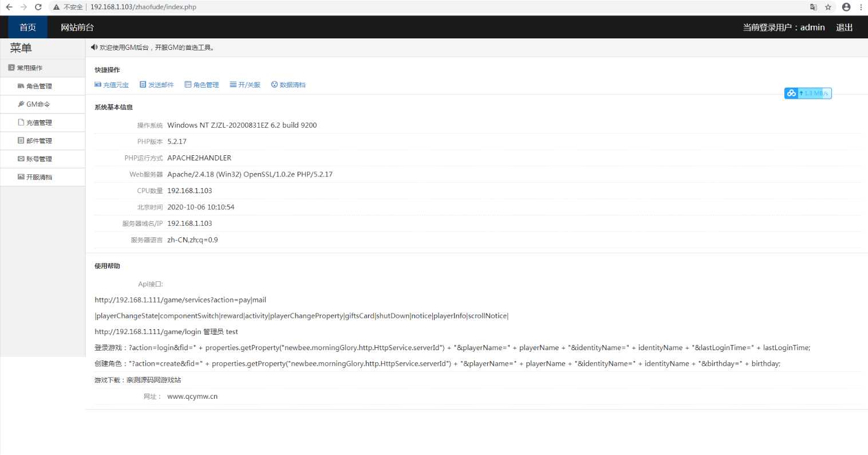Click the cloud upload speed widget

point(807,93)
